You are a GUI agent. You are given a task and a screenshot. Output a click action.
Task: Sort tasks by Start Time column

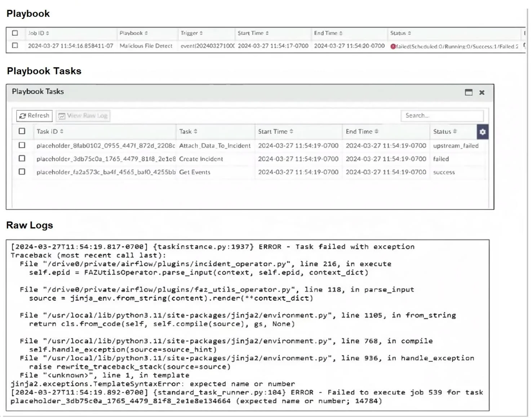[276, 131]
